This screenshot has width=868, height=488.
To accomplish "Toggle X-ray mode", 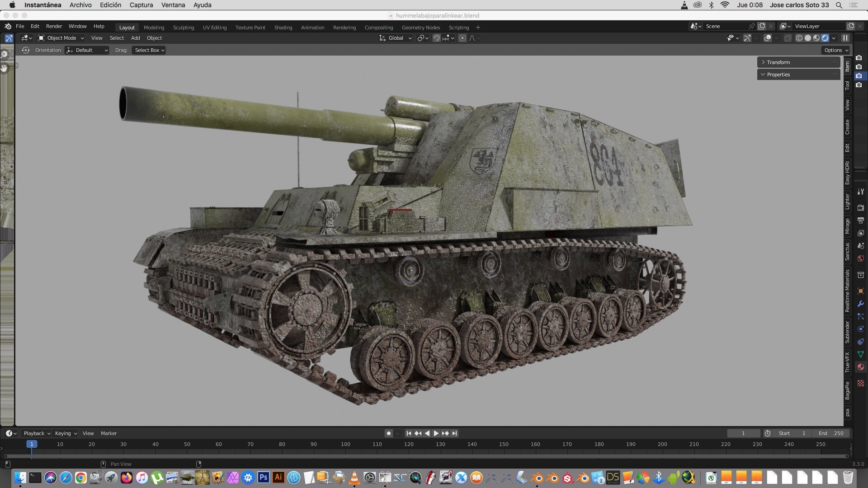I will (788, 38).
